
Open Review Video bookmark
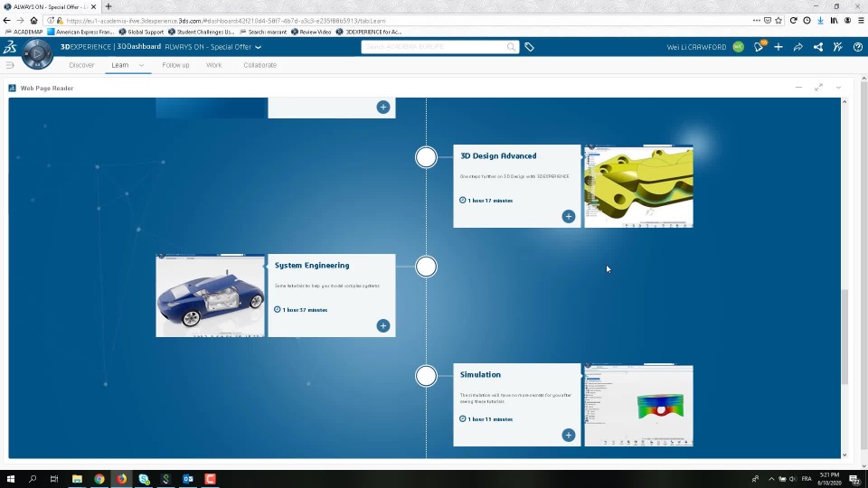[311, 33]
